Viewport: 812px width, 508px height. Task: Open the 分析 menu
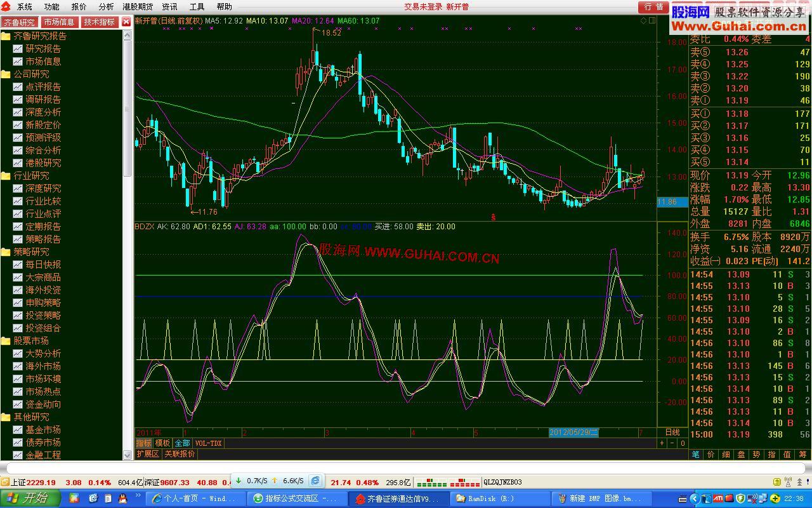point(106,7)
